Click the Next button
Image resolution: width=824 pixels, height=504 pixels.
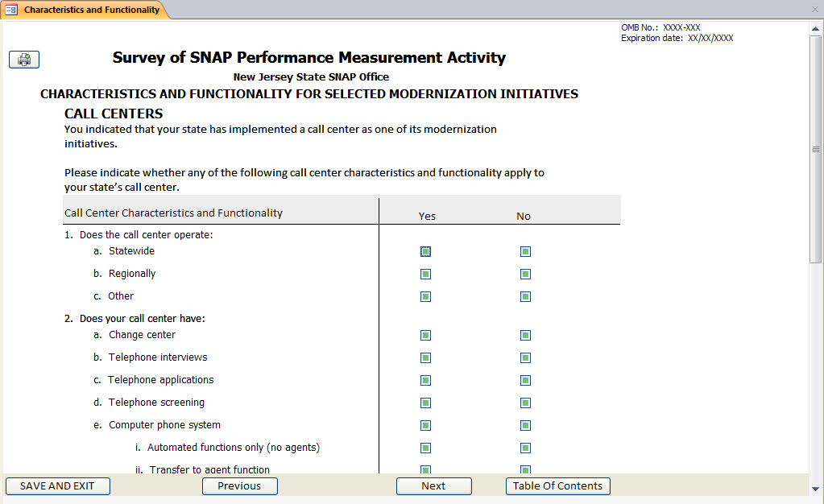[433, 485]
